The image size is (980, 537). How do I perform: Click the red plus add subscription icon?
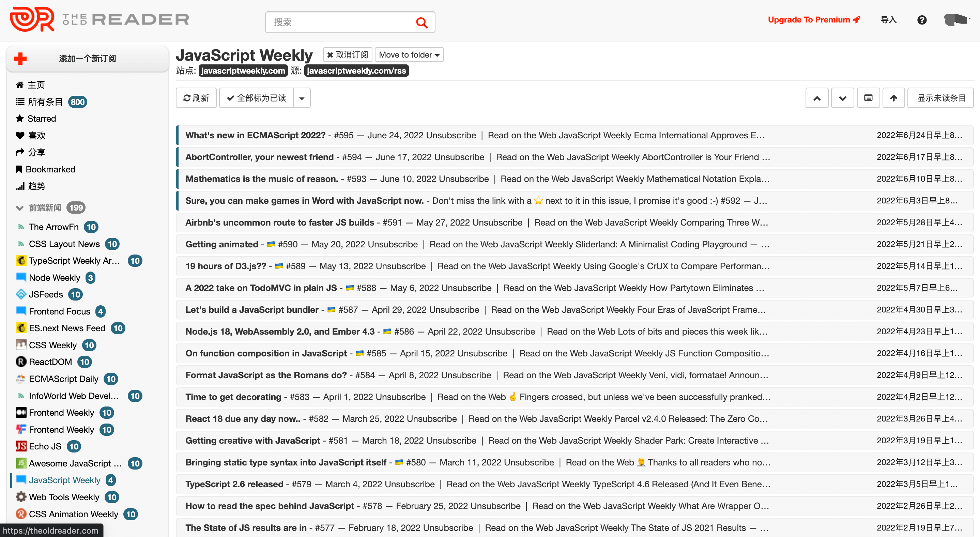tap(20, 59)
